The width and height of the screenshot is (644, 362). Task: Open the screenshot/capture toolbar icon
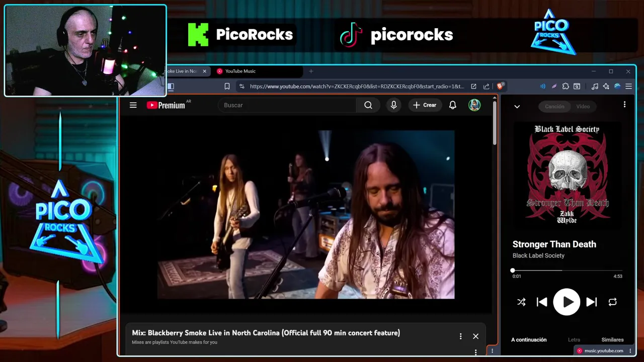tap(577, 86)
